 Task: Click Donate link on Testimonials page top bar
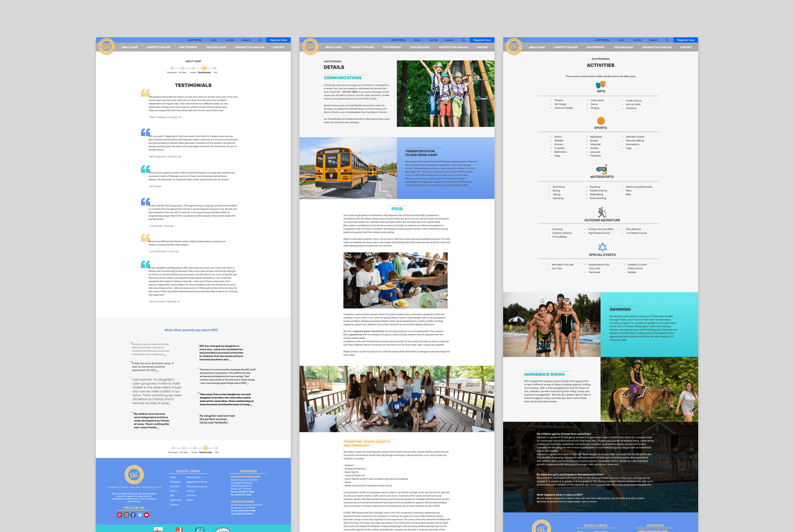click(x=246, y=40)
